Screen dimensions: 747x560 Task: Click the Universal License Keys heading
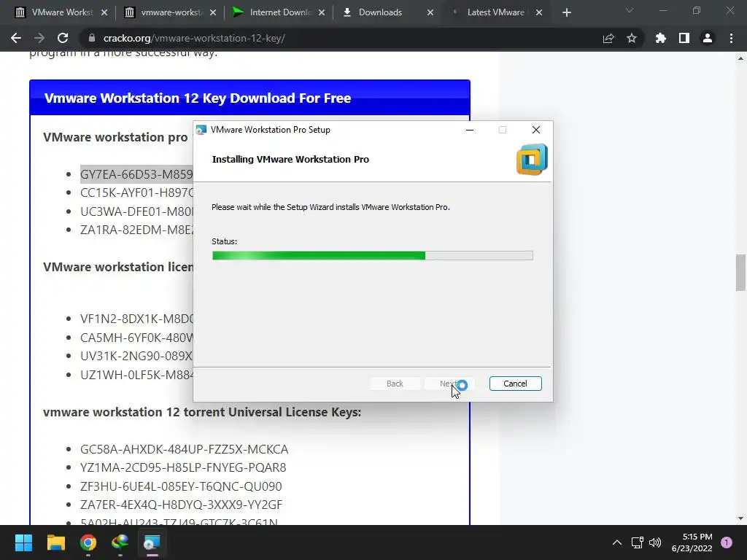tap(202, 412)
